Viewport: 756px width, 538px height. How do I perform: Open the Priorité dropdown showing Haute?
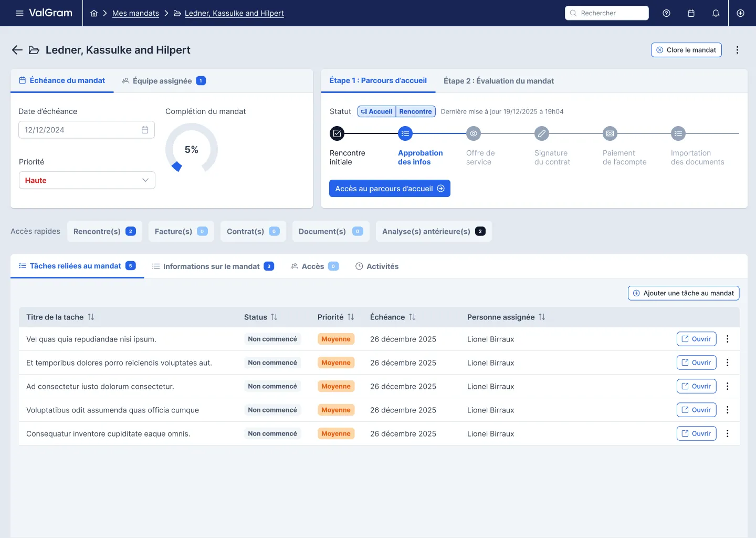point(87,180)
